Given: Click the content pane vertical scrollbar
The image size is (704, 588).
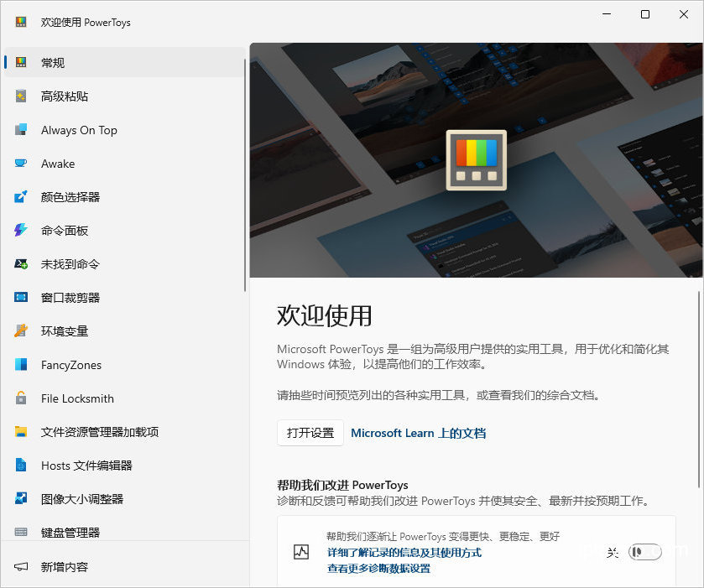Looking at the screenshot, I should pyautogui.click(x=699, y=388).
